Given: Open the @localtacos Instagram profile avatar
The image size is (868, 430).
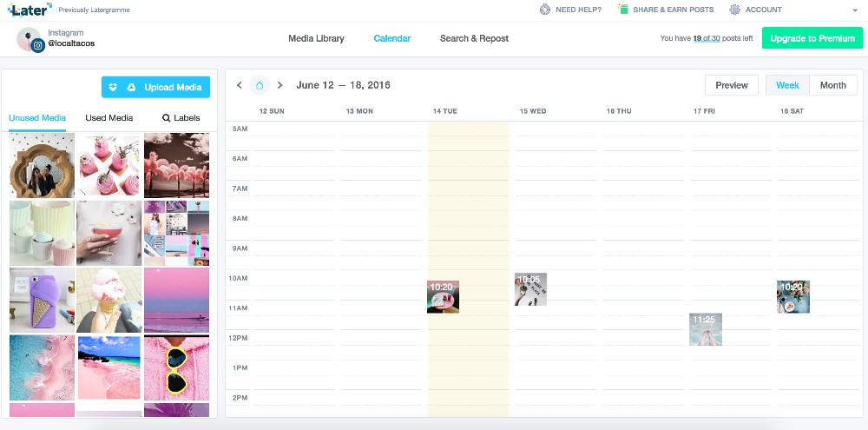Looking at the screenshot, I should (30, 39).
